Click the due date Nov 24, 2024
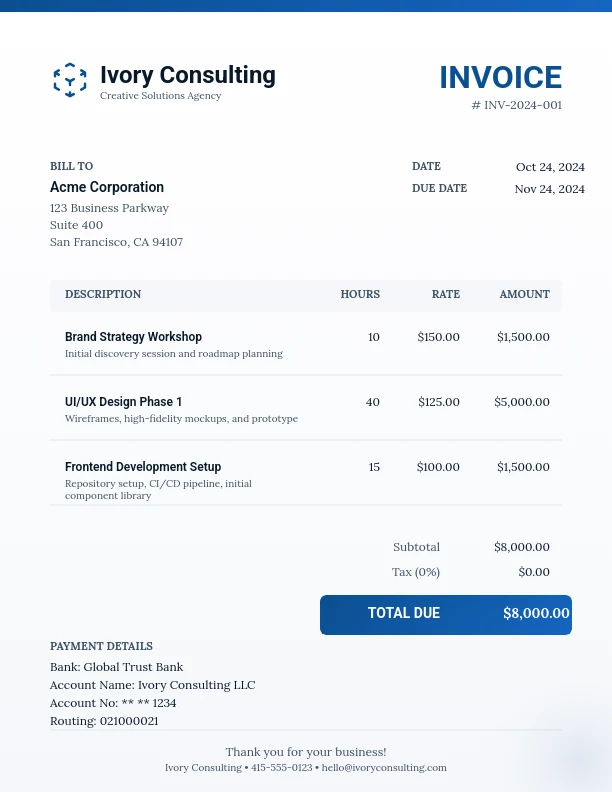612x792 pixels. pos(549,189)
